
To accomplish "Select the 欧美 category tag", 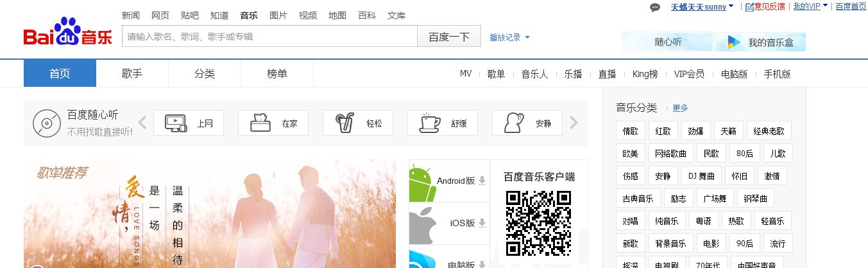I will (x=630, y=154).
